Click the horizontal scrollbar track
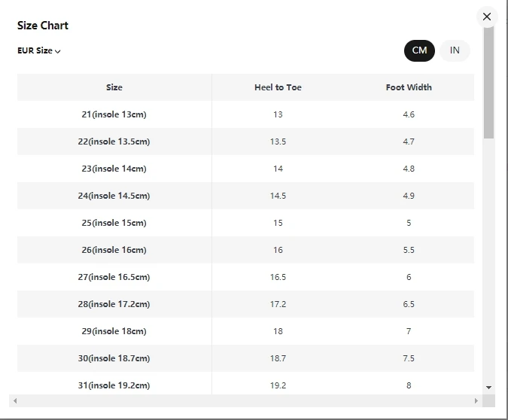 (245, 400)
